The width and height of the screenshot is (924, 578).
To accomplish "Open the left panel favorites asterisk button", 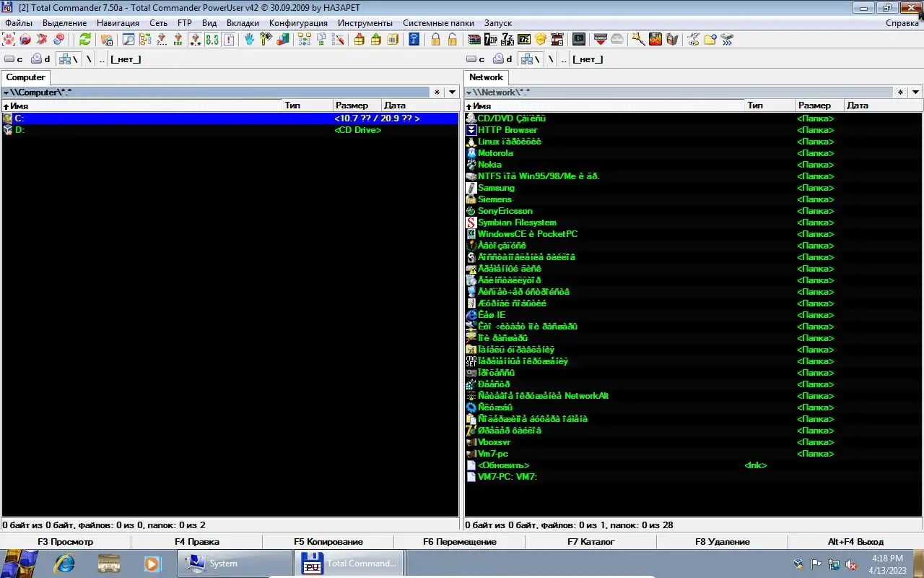I will point(437,92).
